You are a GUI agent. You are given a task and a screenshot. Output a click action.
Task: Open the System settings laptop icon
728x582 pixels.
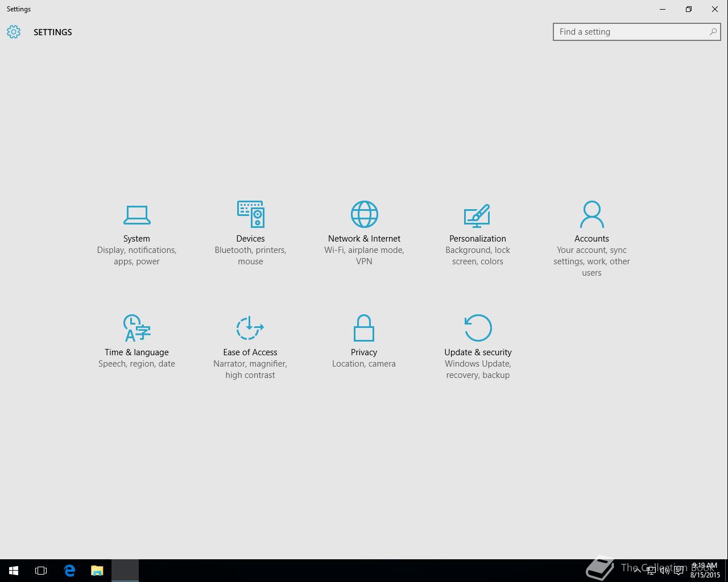coord(136,215)
